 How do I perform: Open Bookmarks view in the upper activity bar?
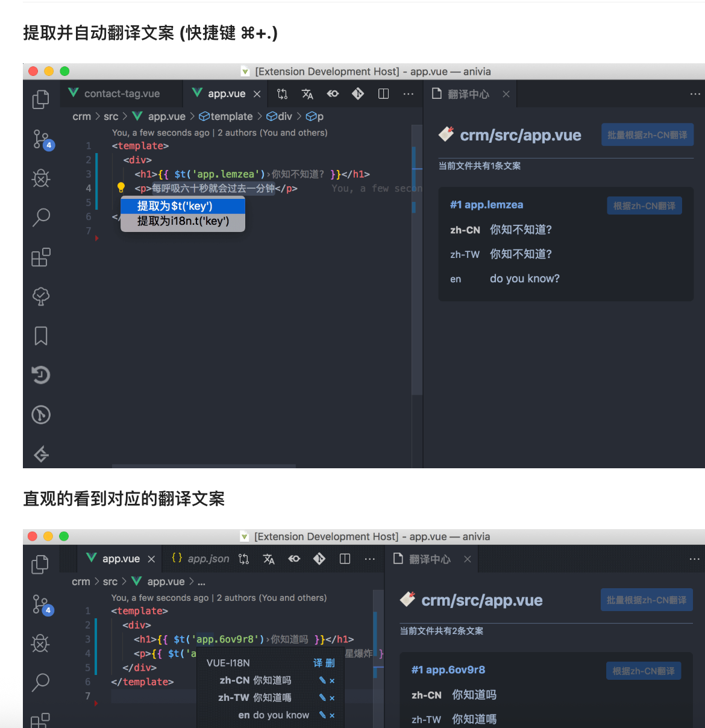click(41, 336)
